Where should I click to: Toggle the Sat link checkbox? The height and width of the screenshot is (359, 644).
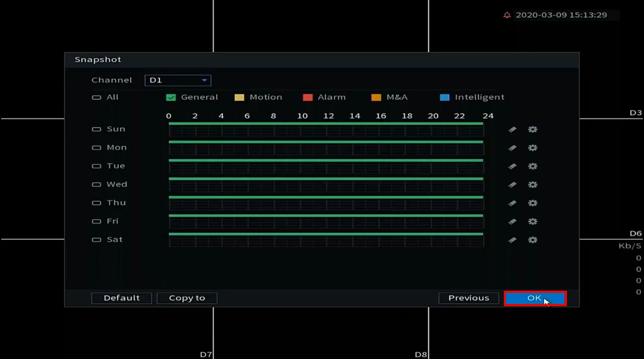point(96,240)
